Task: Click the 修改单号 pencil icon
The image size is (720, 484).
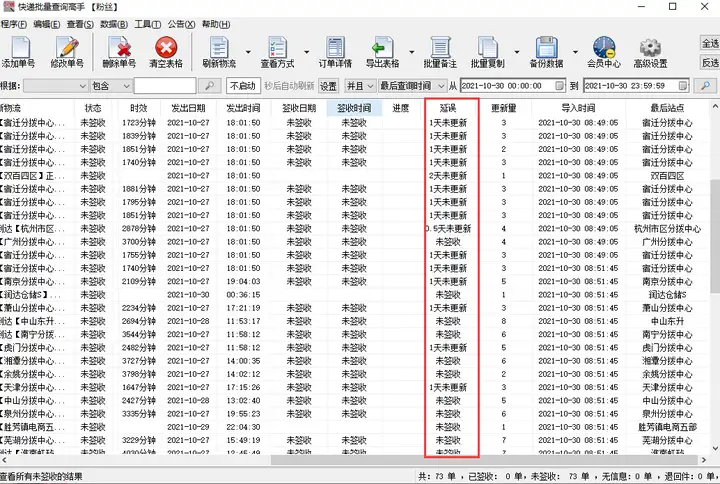Action: click(x=68, y=52)
